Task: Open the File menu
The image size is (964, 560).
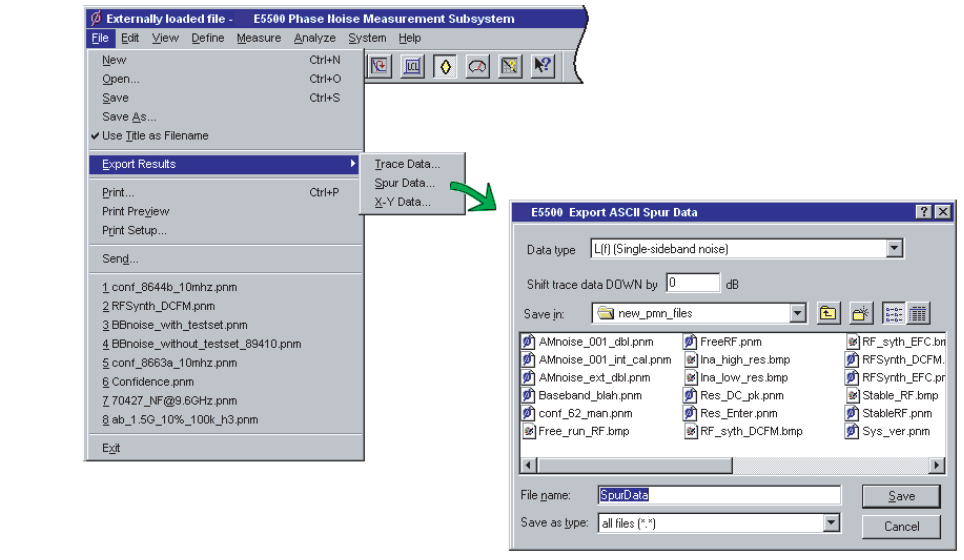Action: (100, 38)
